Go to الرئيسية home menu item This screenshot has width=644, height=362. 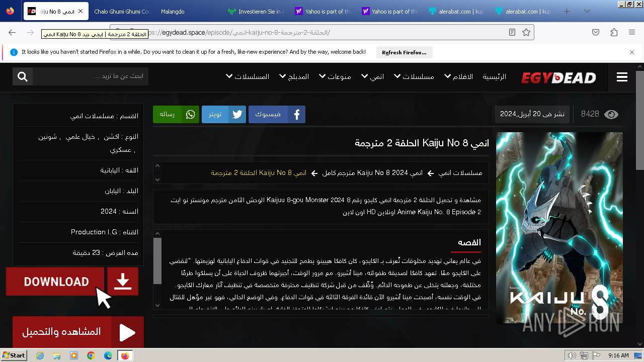[x=495, y=76]
